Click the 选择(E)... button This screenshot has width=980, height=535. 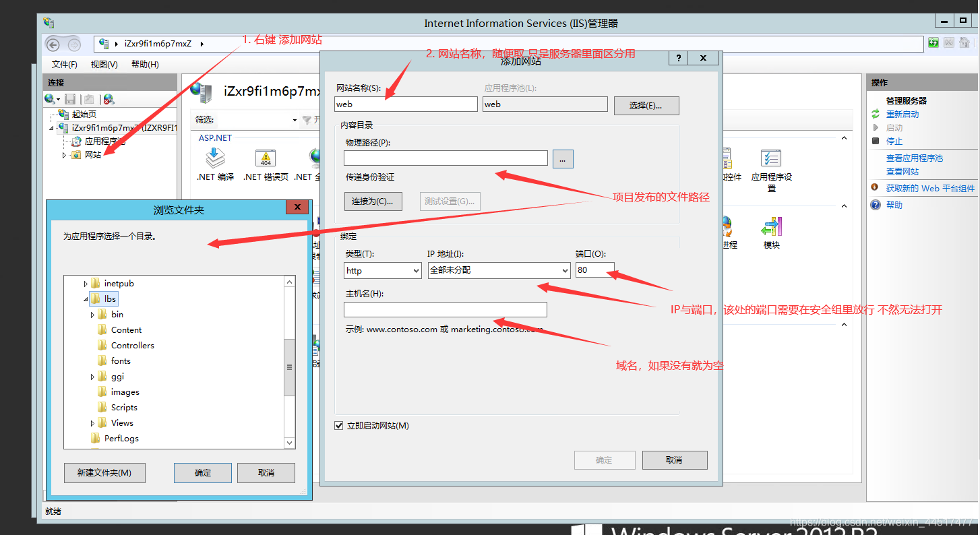[x=646, y=106]
